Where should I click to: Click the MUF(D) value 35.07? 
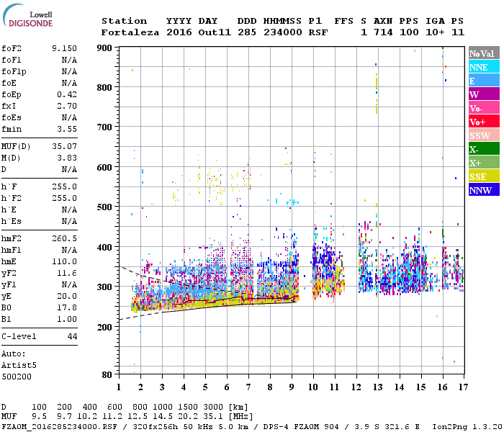64,146
